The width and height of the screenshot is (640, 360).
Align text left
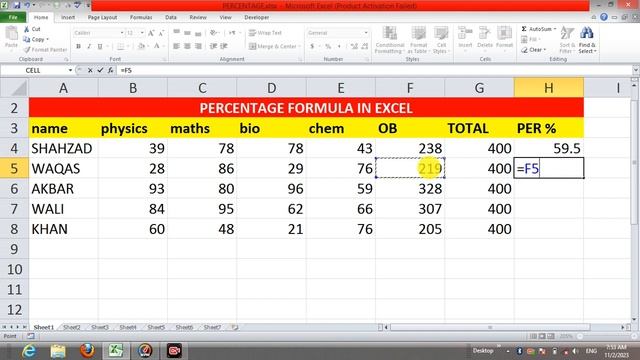pos(176,47)
